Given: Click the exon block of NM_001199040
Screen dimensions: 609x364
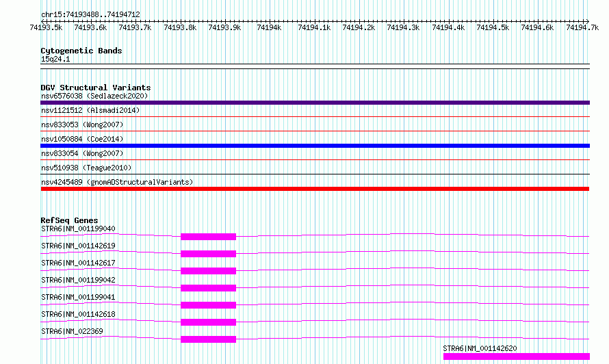Looking at the screenshot, I should (208, 237).
